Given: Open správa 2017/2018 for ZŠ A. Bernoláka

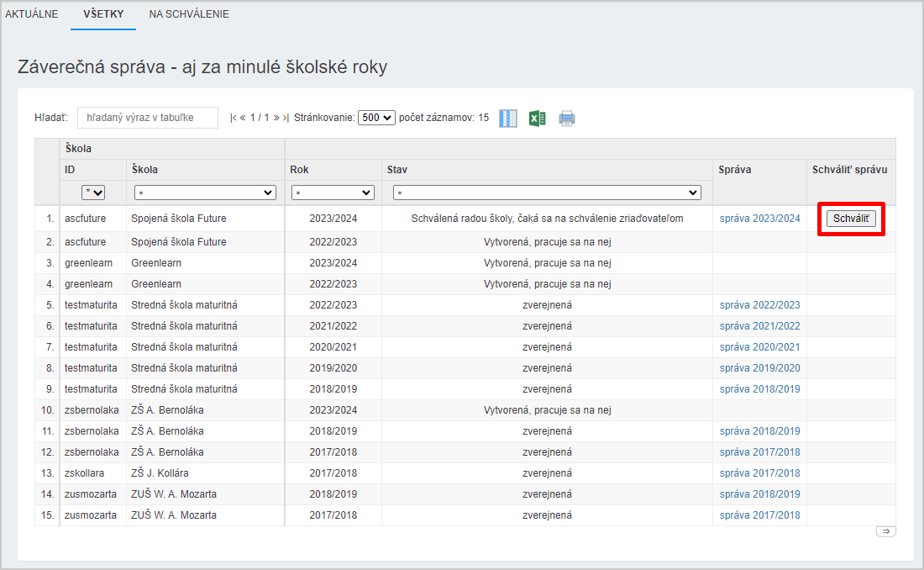Looking at the screenshot, I should point(759,452).
